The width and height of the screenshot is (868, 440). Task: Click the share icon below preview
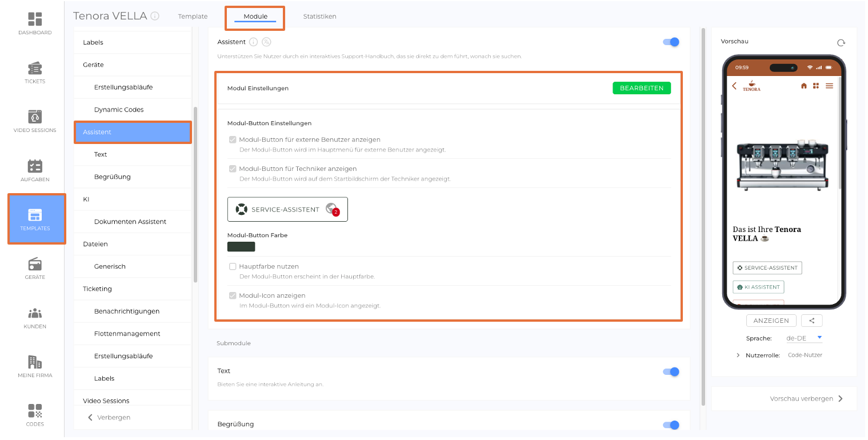811,321
